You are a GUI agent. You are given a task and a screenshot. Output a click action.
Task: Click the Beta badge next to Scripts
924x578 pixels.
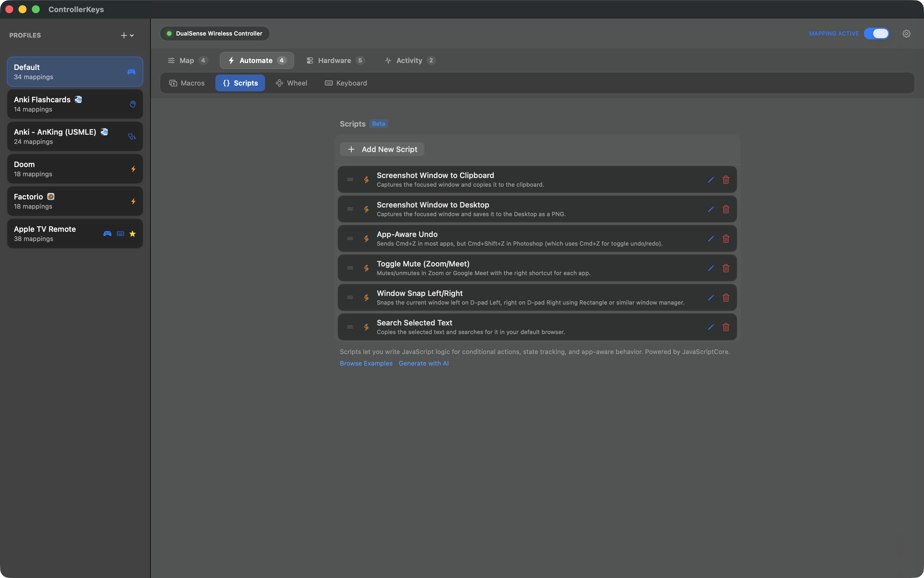378,124
